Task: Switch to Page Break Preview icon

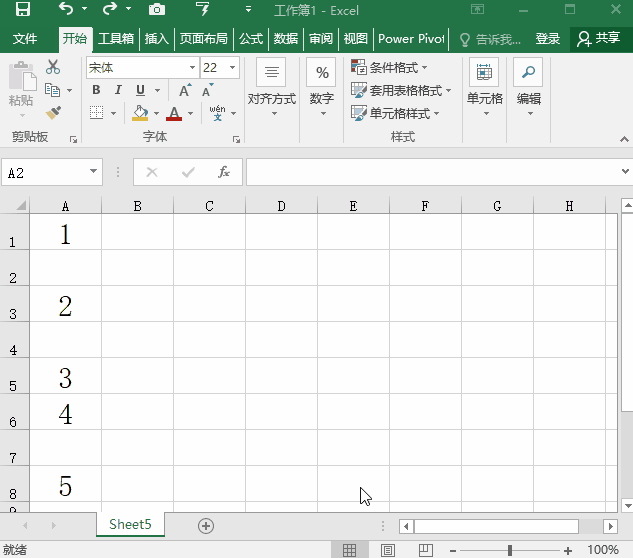Action: [425, 550]
